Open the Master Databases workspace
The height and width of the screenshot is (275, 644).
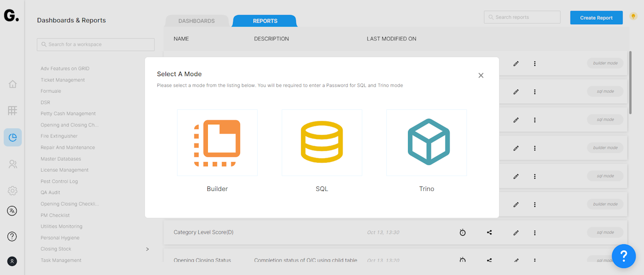[x=61, y=159]
